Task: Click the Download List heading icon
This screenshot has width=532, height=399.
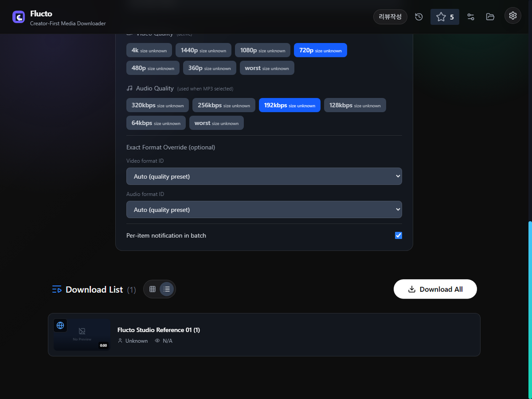Action: 57,289
